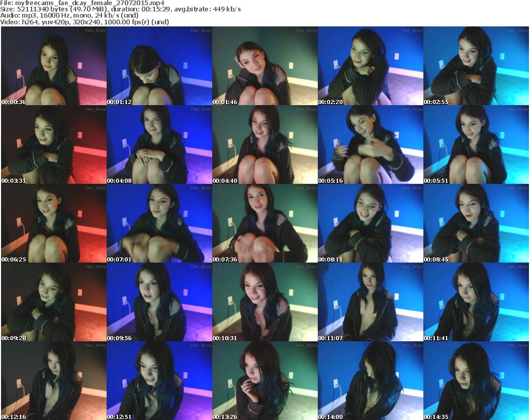Pick the thumbnail stamped 00:12:16
Screen dimensions: 530x420
54,381
